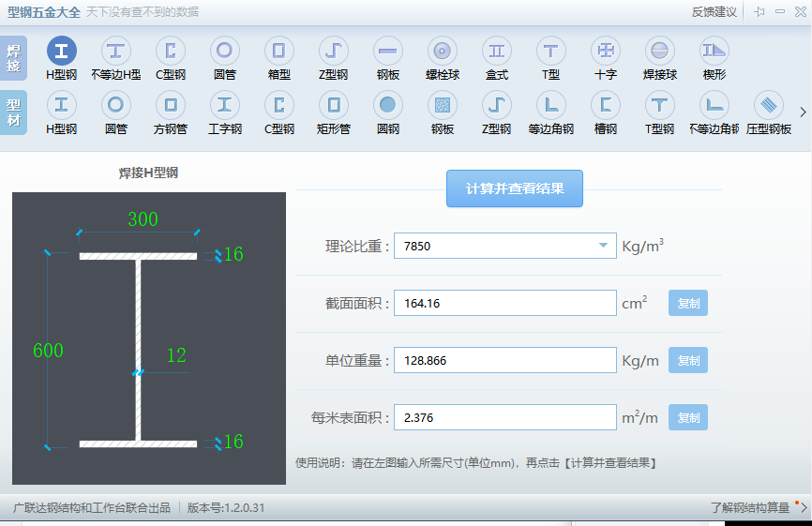Select the 不等边角钢 icon

(x=714, y=105)
